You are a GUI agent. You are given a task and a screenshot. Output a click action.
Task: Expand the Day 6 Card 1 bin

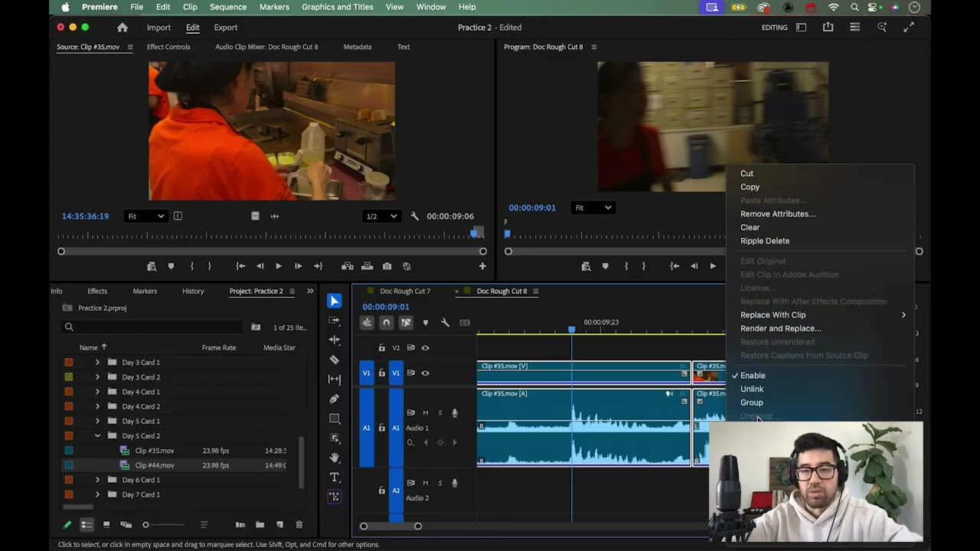97,480
